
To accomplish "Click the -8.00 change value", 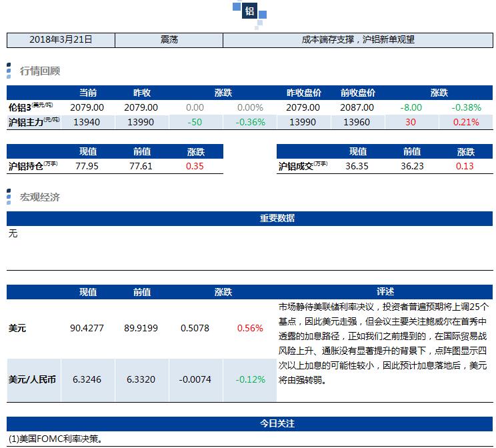I will coord(411,107).
